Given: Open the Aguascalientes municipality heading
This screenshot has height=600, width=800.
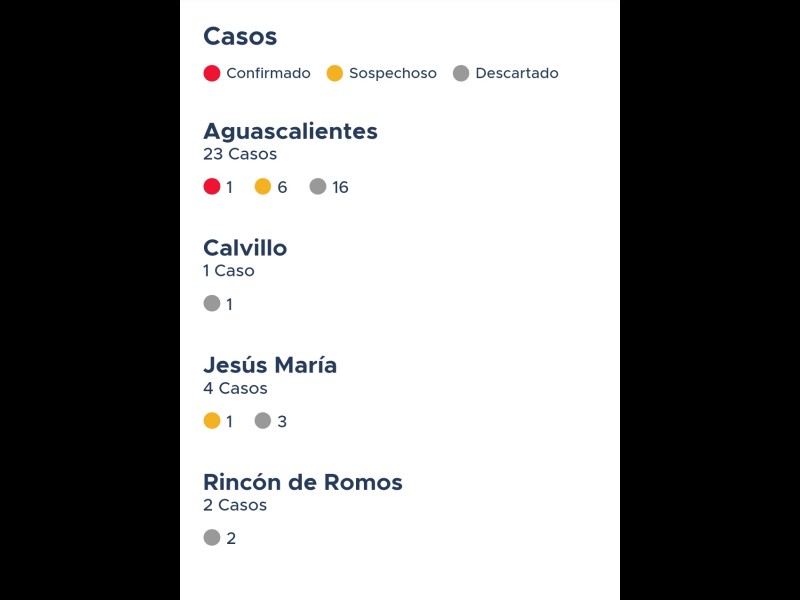Looking at the screenshot, I should 290,131.
